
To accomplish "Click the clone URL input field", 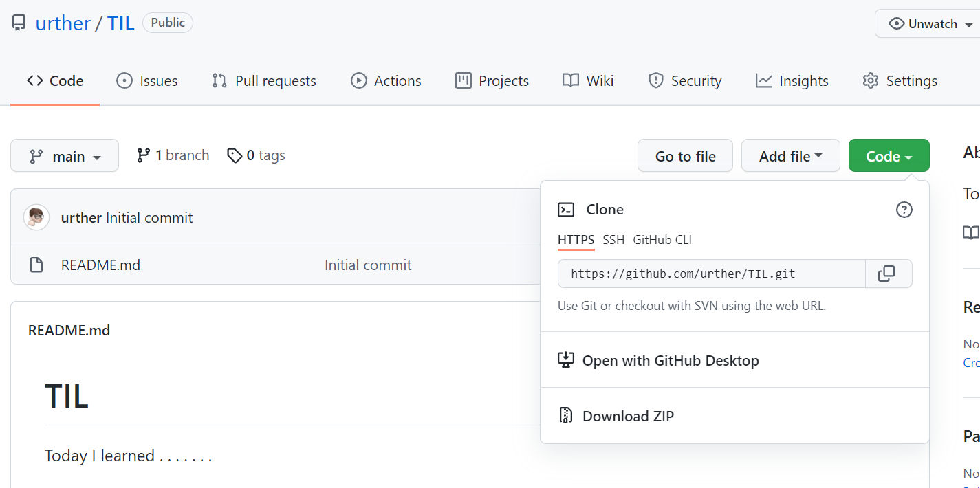I will [712, 274].
